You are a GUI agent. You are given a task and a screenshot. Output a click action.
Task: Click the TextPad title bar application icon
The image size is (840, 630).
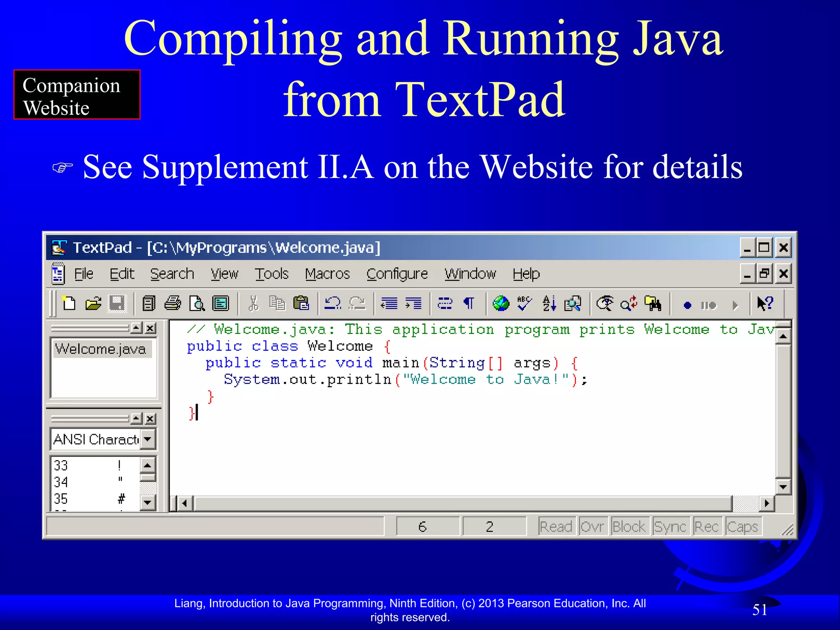tap(59, 247)
